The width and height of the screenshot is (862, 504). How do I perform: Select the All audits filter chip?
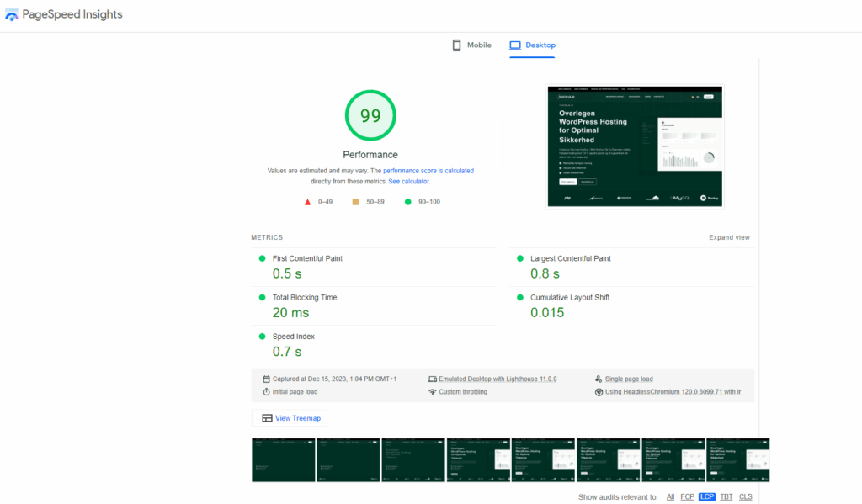click(671, 496)
